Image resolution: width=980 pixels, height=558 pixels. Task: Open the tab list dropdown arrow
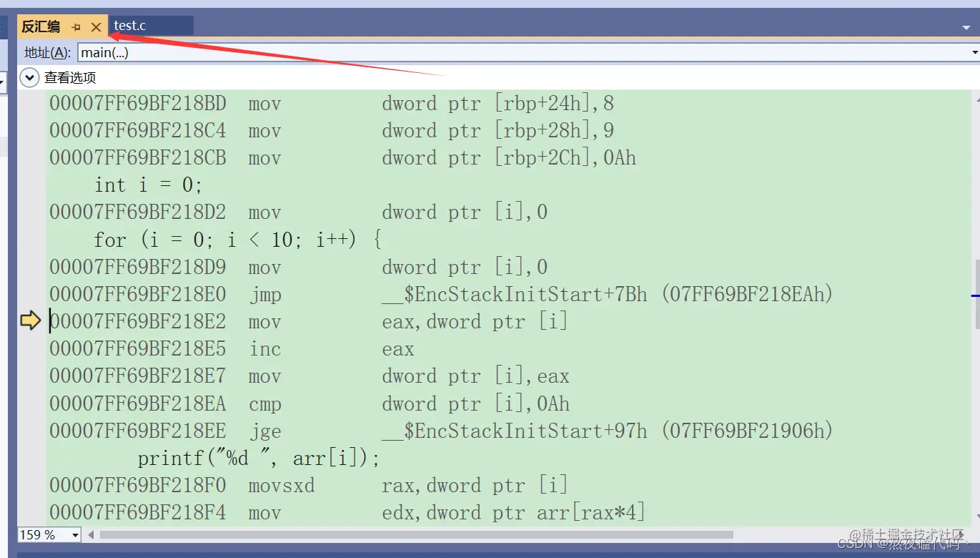(966, 27)
